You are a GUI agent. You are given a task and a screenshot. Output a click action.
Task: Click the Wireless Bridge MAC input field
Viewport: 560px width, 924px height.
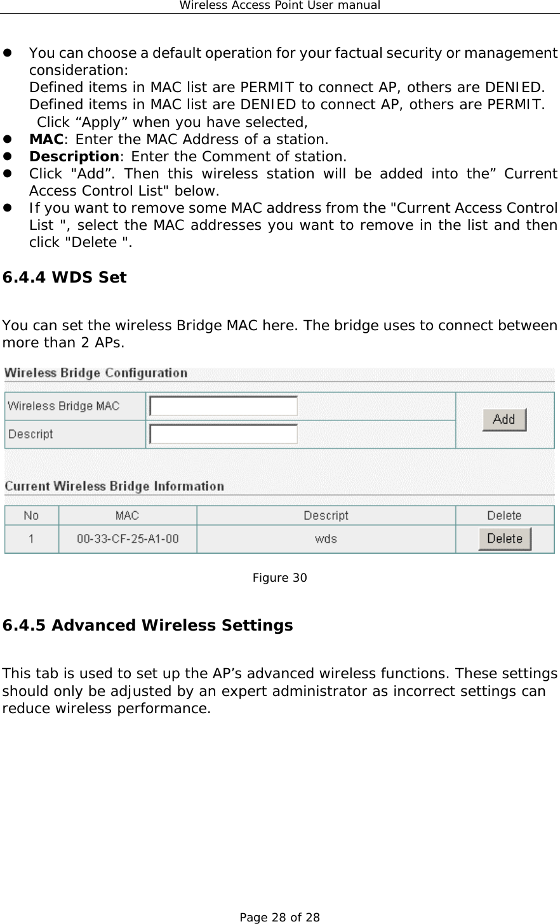click(222, 405)
